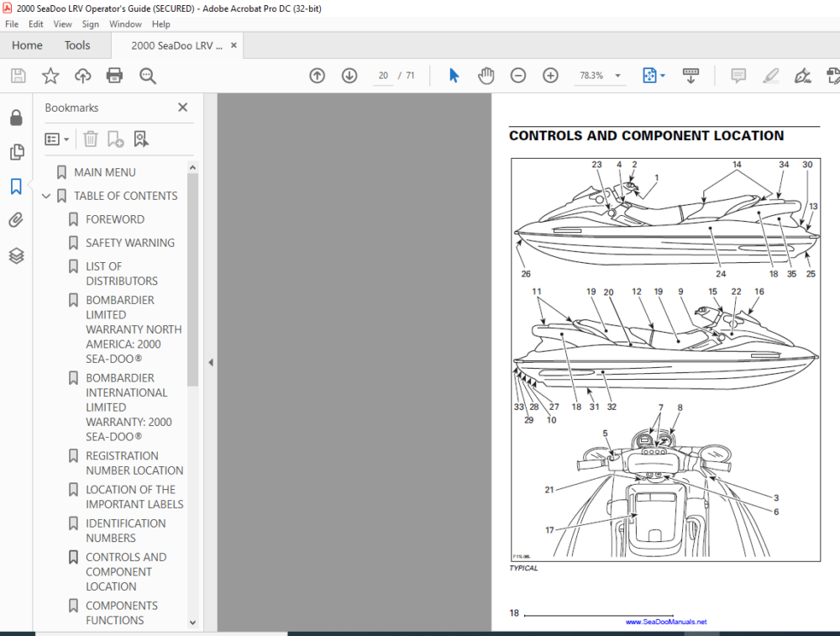Open the Window menu
840x636 pixels.
click(125, 24)
